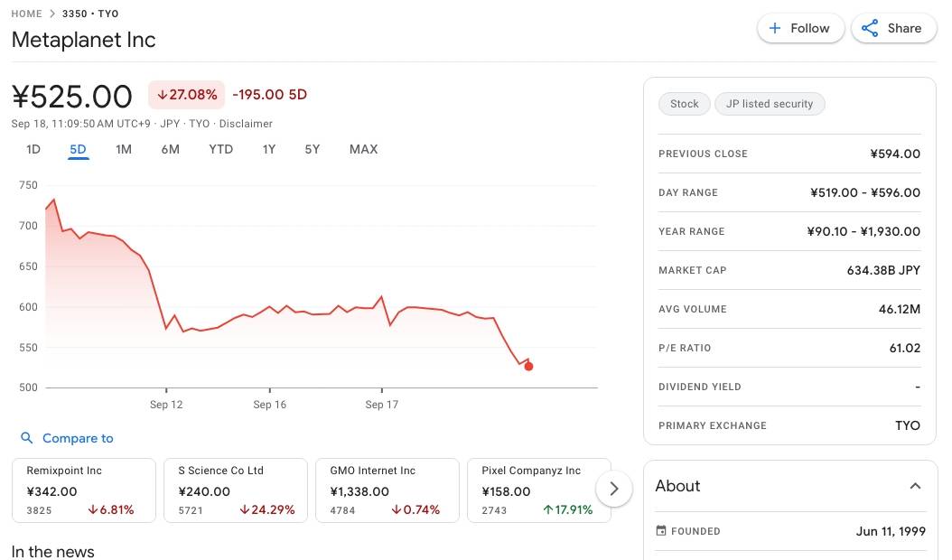
Task: Click the breadcrumb chevron after HOME
Action: click(x=52, y=14)
